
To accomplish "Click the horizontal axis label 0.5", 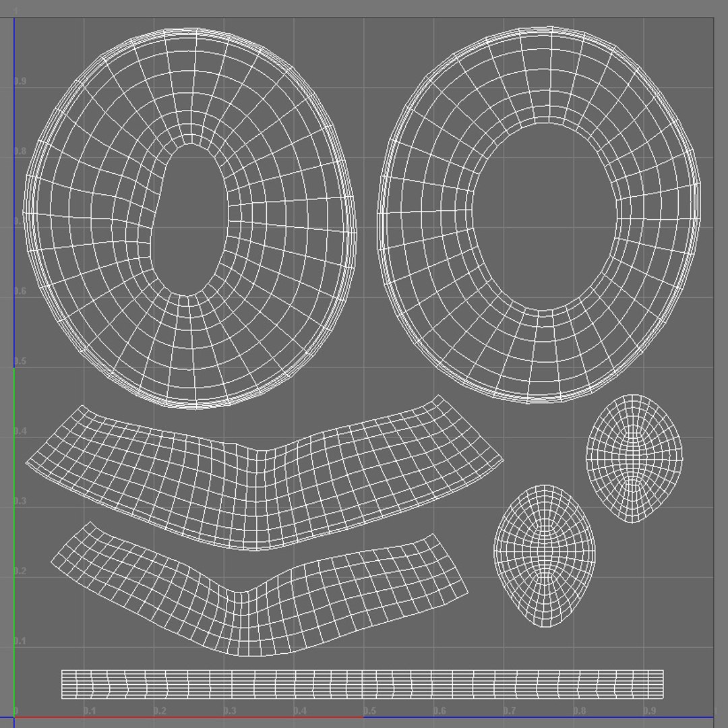I will [369, 711].
